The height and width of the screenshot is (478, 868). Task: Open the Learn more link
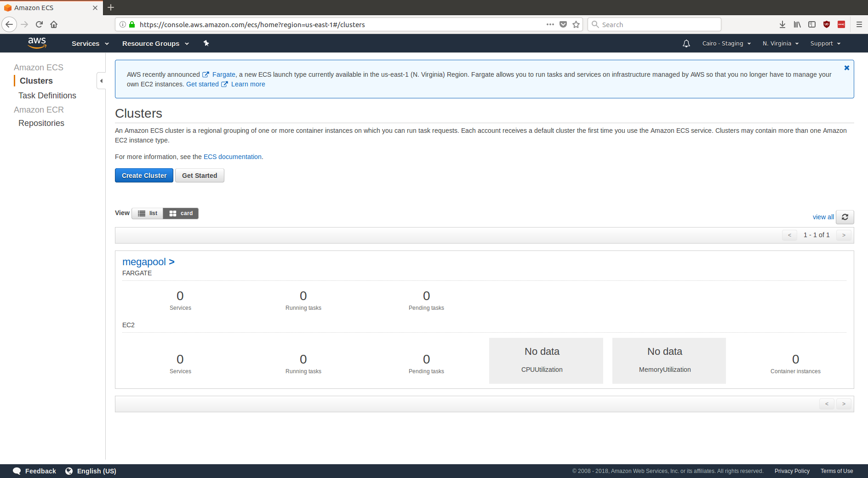pyautogui.click(x=248, y=84)
